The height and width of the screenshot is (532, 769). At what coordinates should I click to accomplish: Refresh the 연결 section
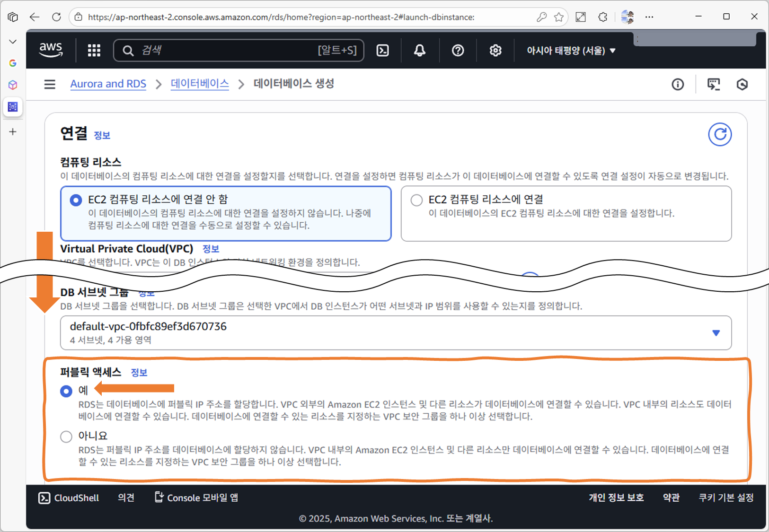[x=720, y=134]
